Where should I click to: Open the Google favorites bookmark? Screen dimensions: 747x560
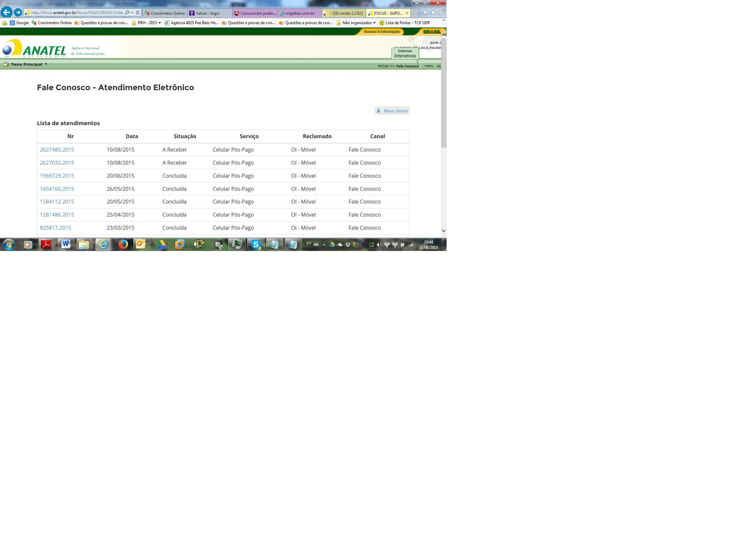point(19,23)
